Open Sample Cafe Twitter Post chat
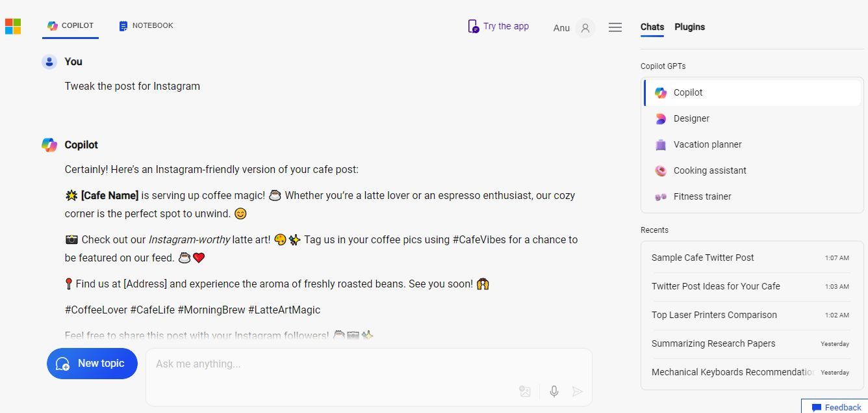The image size is (868, 413). [x=750, y=258]
